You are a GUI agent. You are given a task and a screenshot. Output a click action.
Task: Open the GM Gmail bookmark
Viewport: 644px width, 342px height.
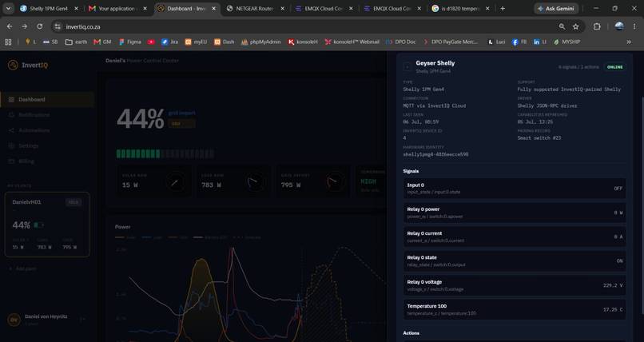103,42
